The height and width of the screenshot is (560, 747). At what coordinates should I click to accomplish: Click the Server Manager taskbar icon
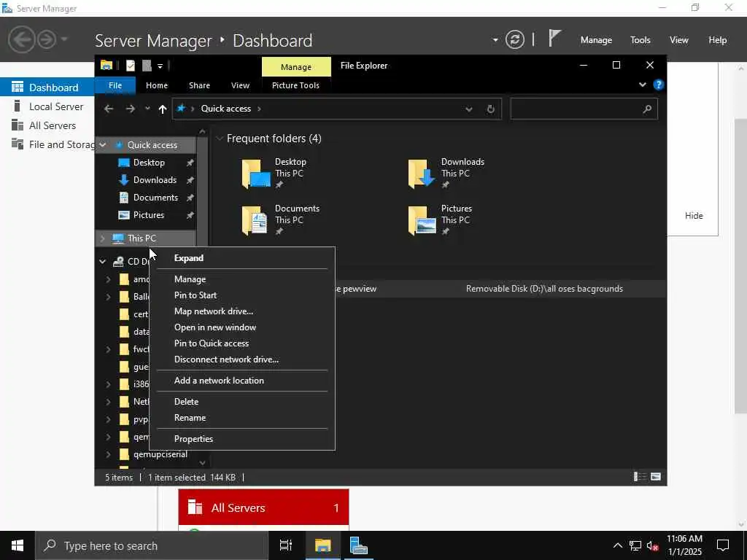(358, 545)
